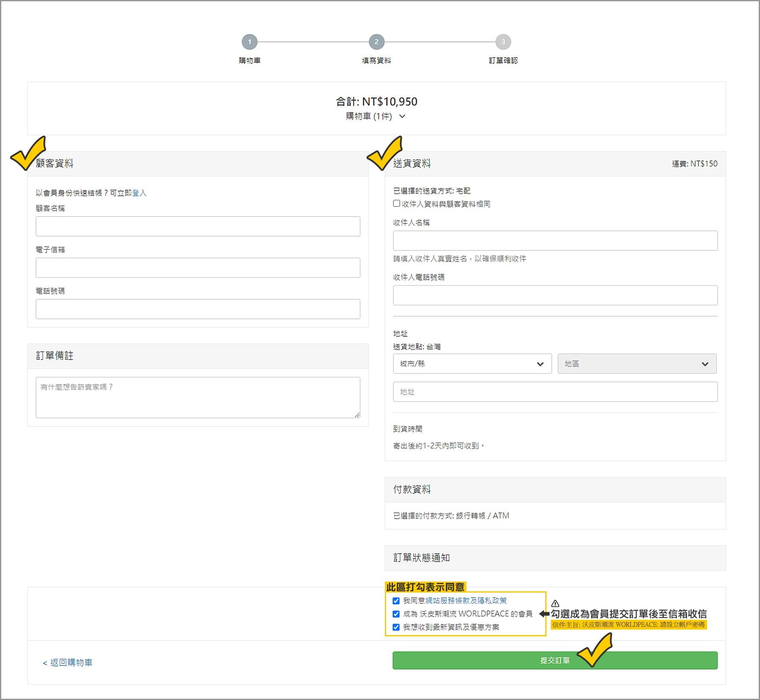Viewport: 760px width, 700px height.
Task: Uncheck 我想收到最新資訊及優惠方案 checkbox
Action: (396, 627)
